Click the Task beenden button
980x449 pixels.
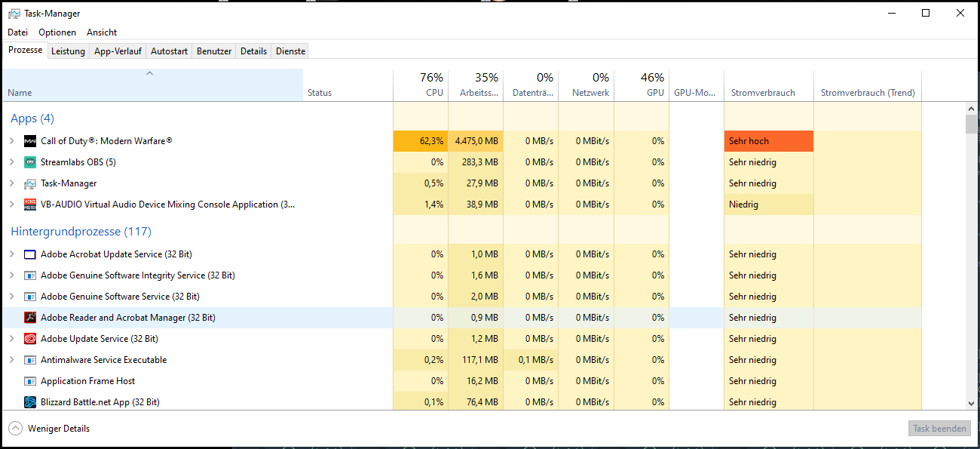point(939,429)
